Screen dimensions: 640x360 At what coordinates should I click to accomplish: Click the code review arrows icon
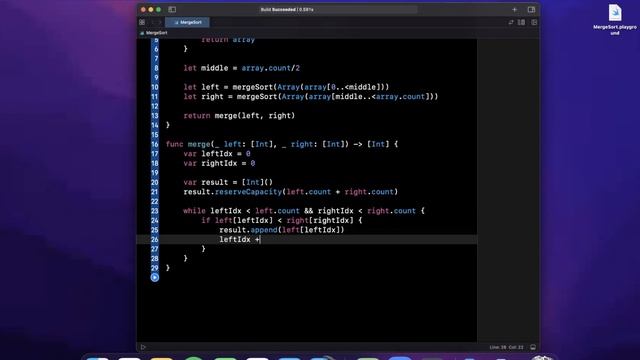511,22
